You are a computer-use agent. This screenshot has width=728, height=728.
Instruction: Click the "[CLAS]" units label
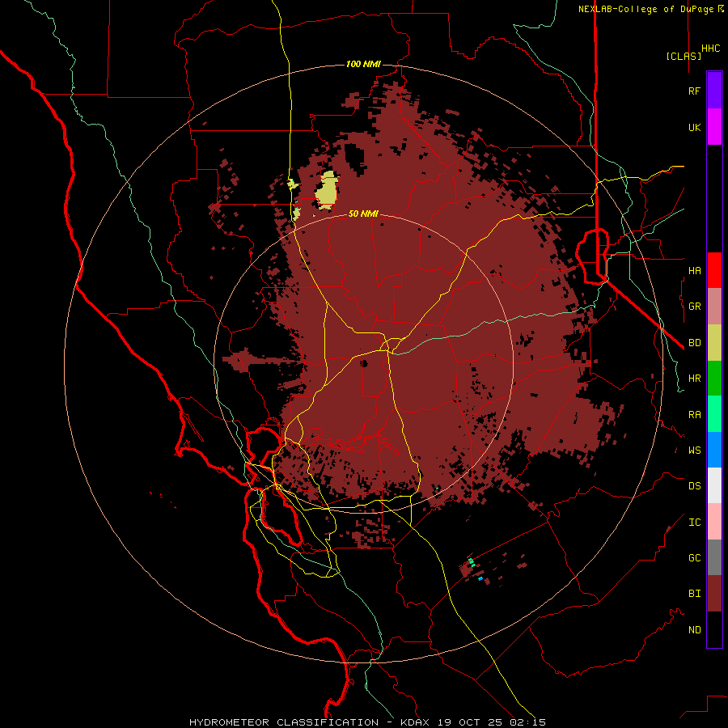684,56
